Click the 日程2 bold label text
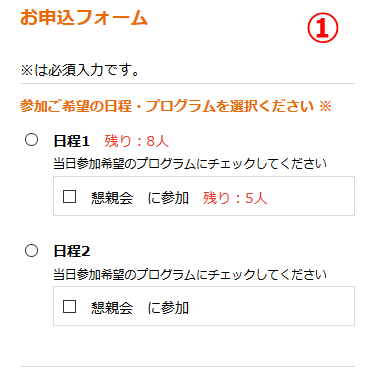 [x=72, y=251]
